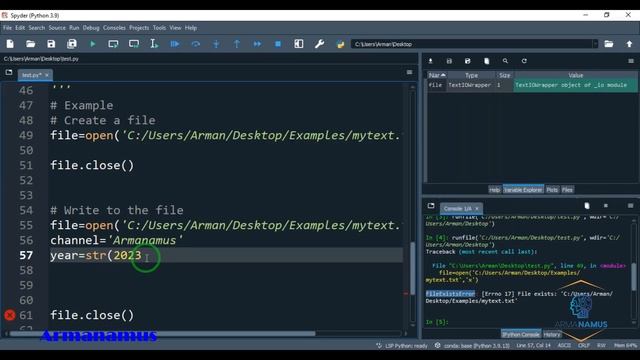Open file using toolbar folder icon

31,44
